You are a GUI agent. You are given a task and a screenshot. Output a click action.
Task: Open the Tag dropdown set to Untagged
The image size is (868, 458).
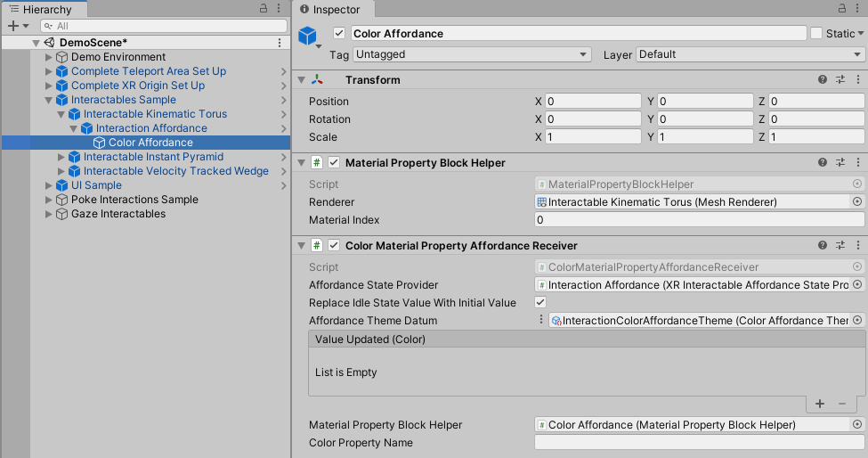(472, 54)
